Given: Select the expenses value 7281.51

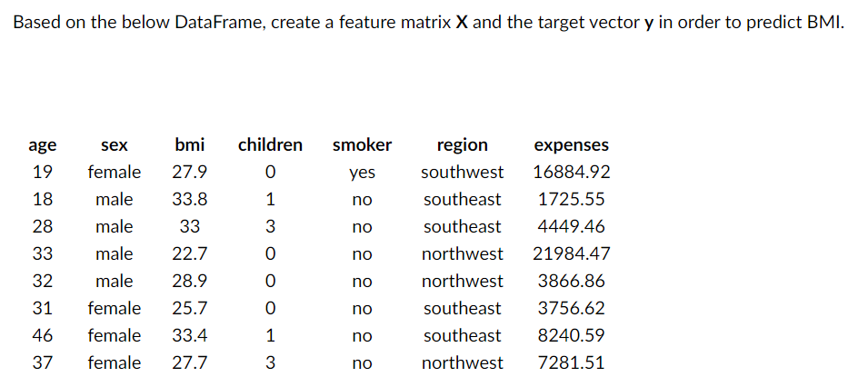Looking at the screenshot, I should click(572, 363).
